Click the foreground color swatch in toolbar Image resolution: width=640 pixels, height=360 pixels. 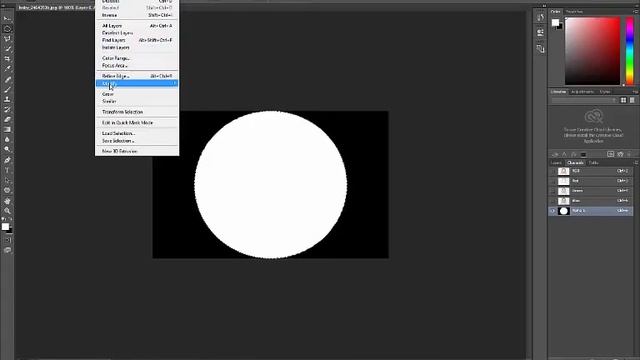coord(5,227)
